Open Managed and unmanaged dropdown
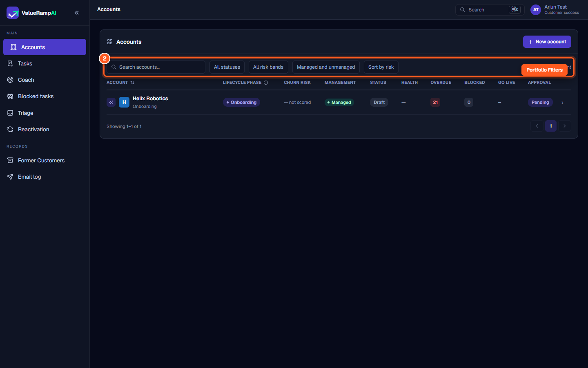The image size is (588, 368). click(x=326, y=67)
